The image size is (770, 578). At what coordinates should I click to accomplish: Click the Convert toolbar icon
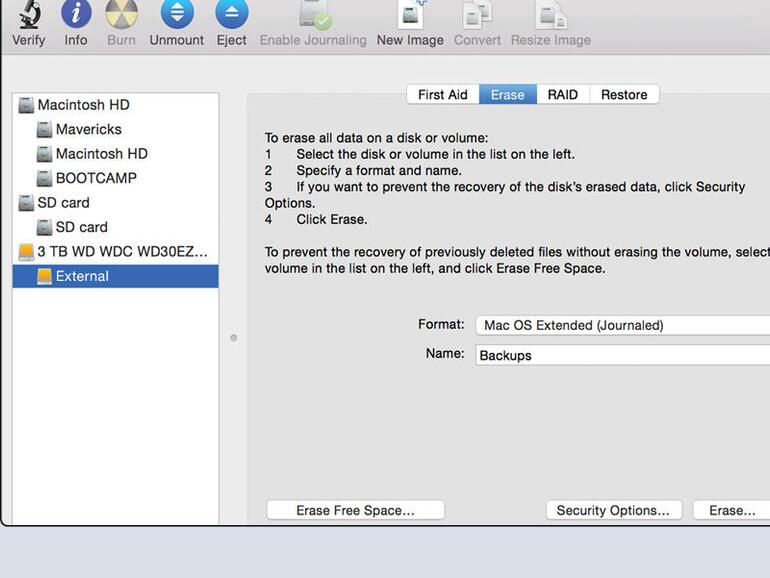pos(477,14)
